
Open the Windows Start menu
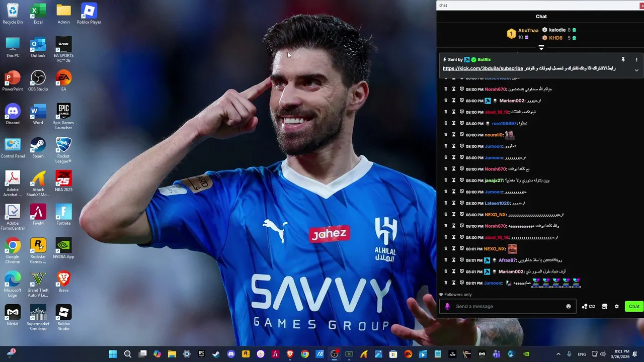pos(113,354)
